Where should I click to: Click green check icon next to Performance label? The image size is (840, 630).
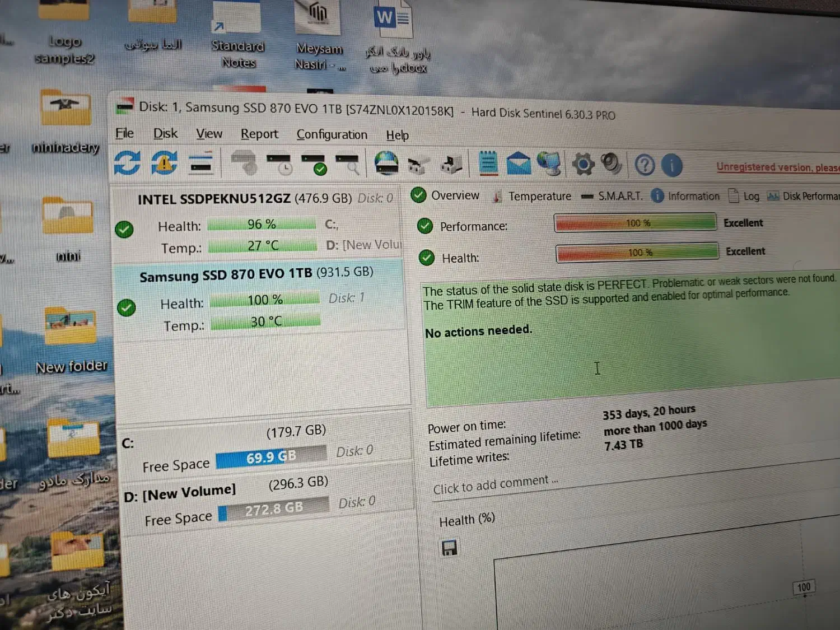click(x=425, y=226)
